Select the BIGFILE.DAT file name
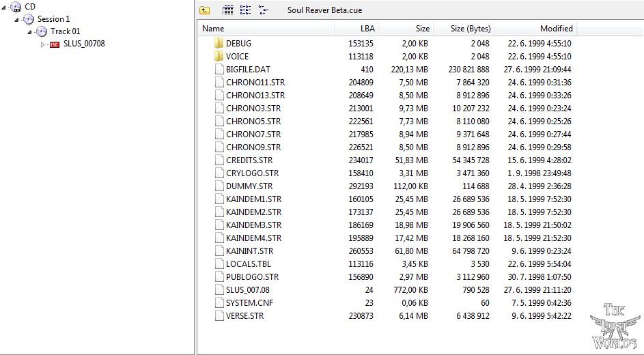Image resolution: width=644 pixels, height=355 pixels. tap(248, 70)
